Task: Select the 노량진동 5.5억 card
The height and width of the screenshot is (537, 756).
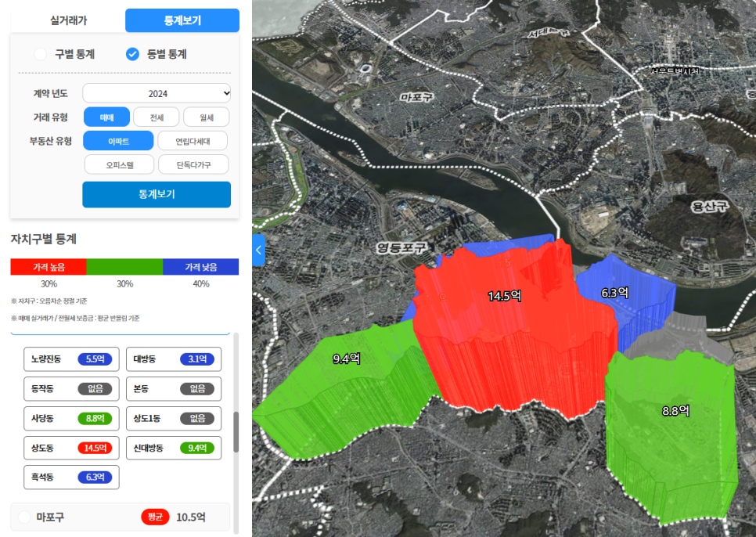Action: [x=71, y=359]
